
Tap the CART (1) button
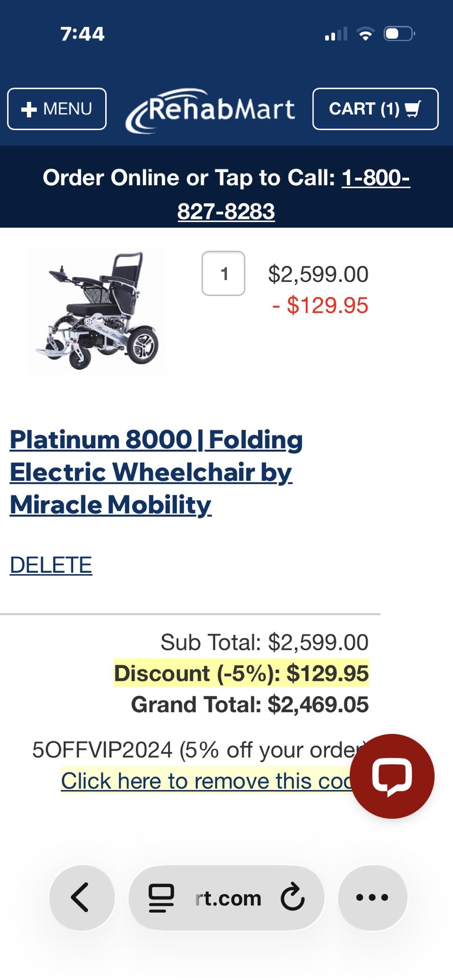click(375, 109)
